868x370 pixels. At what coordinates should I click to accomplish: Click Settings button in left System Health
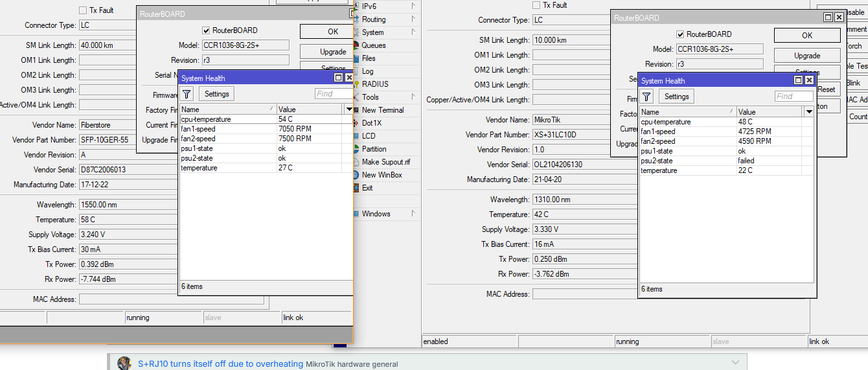217,94
